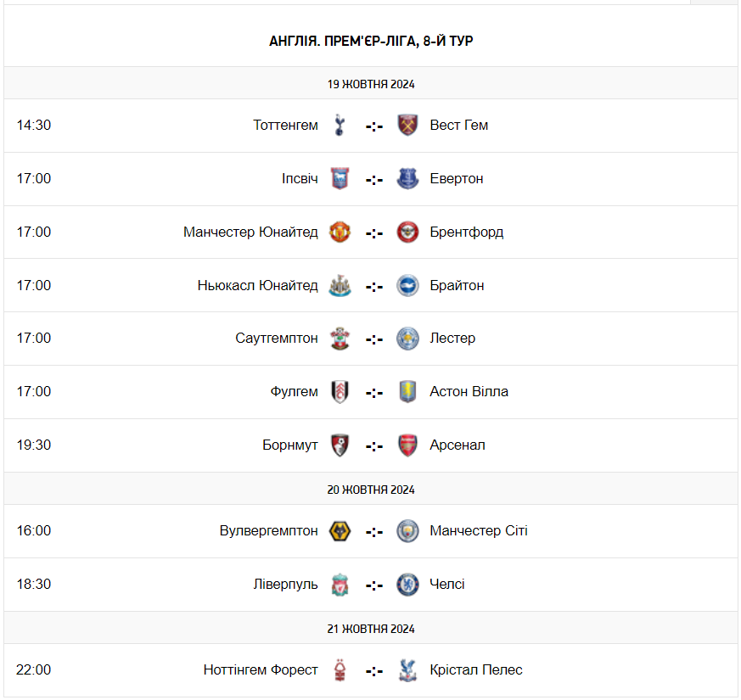Click the 14:30 kickoff time
Screen dimensions: 741x700
tap(34, 125)
